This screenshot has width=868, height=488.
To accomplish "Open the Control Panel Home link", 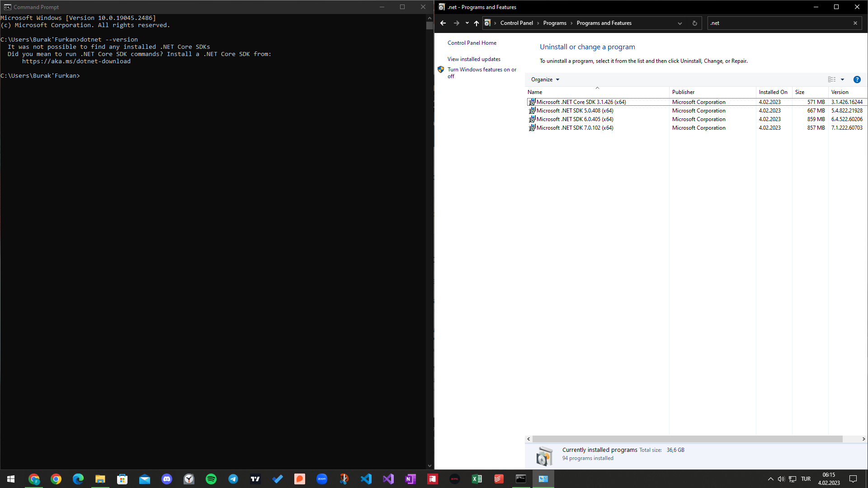I will pyautogui.click(x=472, y=43).
